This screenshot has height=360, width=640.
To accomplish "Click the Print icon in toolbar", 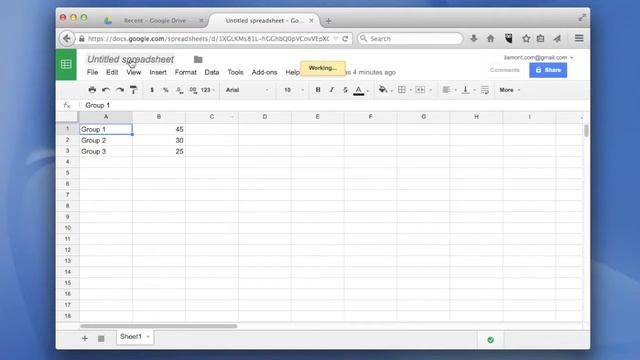I will pyautogui.click(x=92, y=90).
